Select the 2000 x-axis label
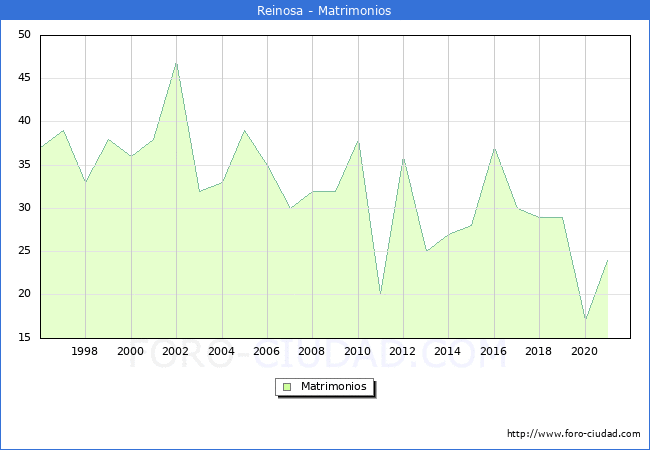The image size is (650, 450). (x=130, y=351)
